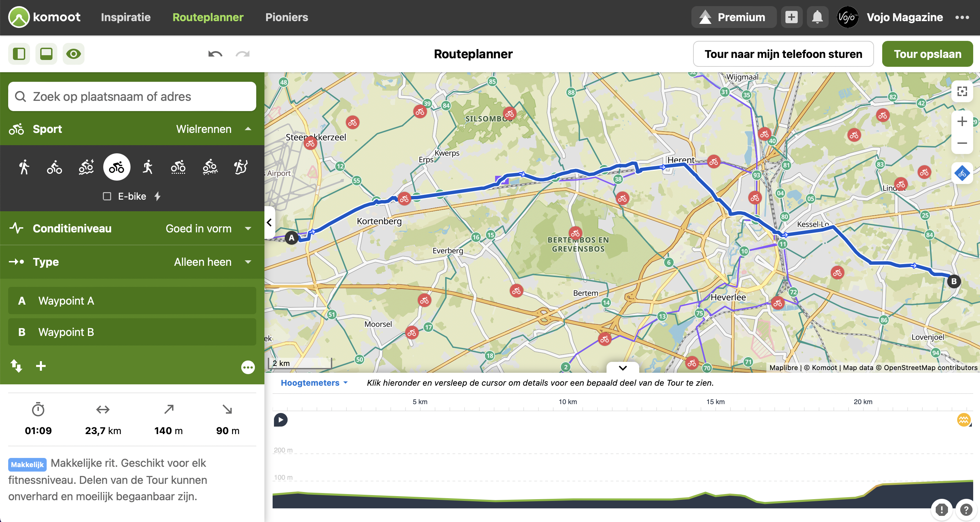Click the plus create button in header
The height and width of the screenshot is (522, 980).
pos(791,17)
